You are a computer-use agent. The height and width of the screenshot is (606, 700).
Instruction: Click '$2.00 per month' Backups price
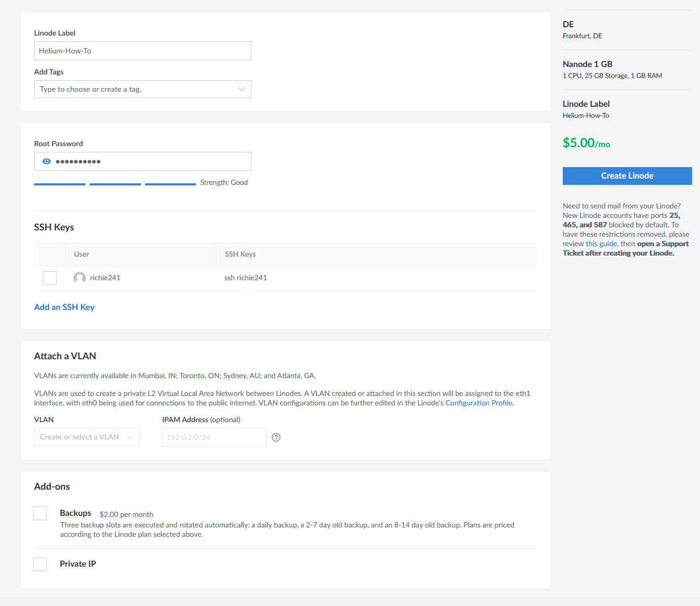pos(126,514)
